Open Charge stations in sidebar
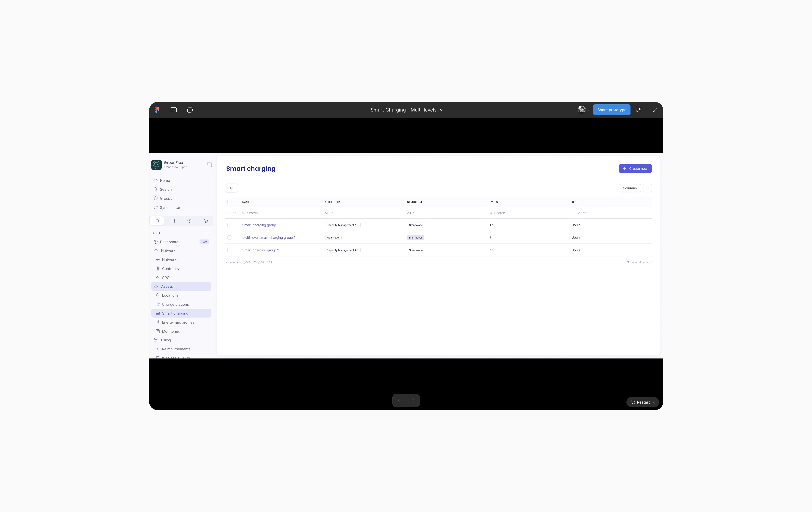The image size is (812, 512). tap(175, 305)
